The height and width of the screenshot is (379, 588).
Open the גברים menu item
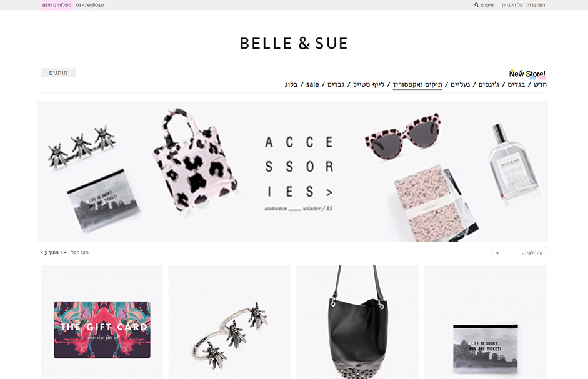coord(336,84)
